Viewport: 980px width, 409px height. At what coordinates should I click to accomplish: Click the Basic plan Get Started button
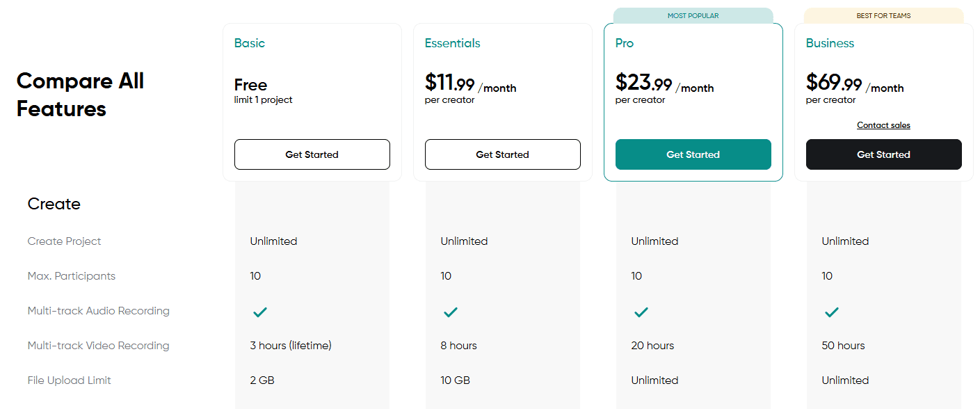click(312, 154)
